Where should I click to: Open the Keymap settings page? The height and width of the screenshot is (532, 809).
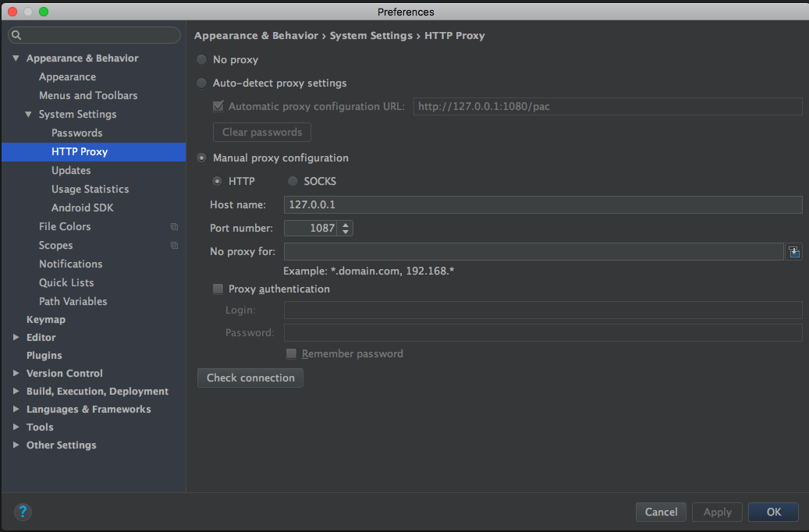46,319
